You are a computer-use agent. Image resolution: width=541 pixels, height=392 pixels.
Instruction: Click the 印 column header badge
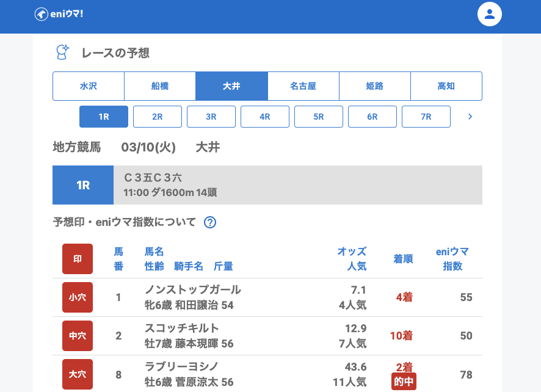[x=78, y=259]
